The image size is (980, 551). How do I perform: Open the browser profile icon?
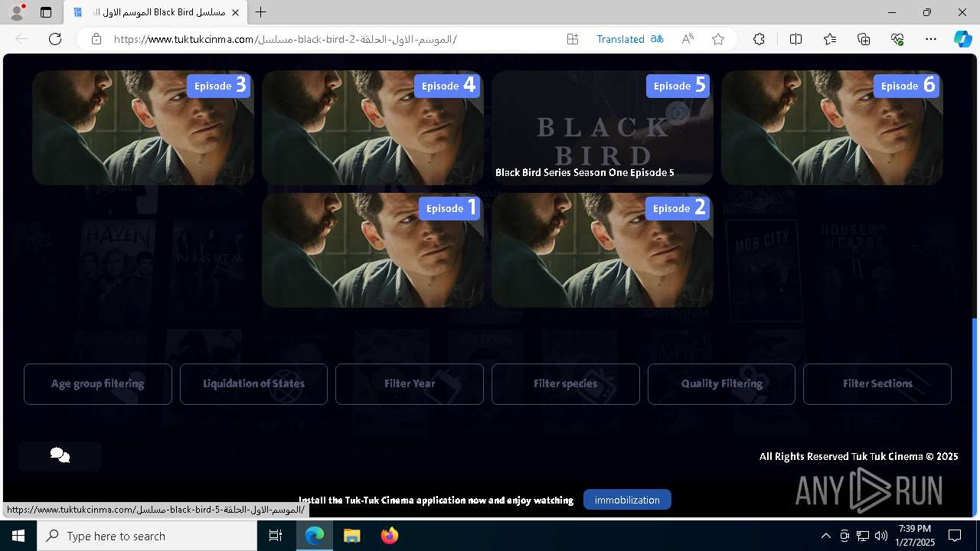(17, 12)
